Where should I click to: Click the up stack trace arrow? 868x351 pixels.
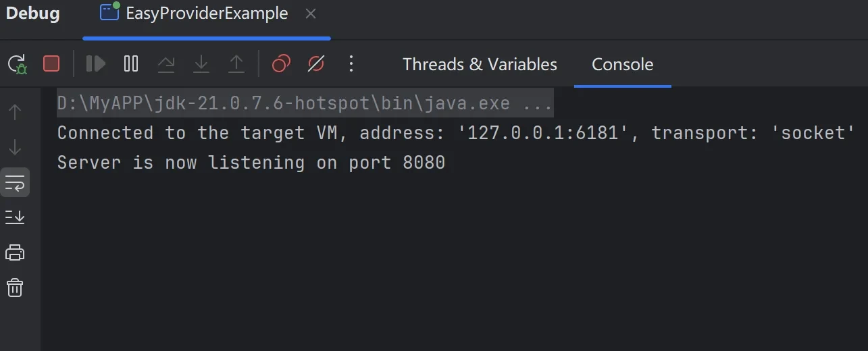(x=15, y=112)
